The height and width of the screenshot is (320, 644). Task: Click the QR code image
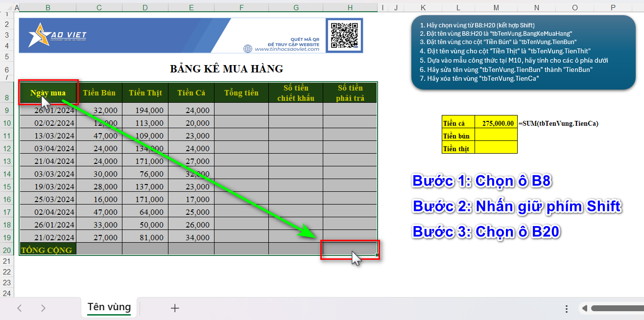(344, 36)
